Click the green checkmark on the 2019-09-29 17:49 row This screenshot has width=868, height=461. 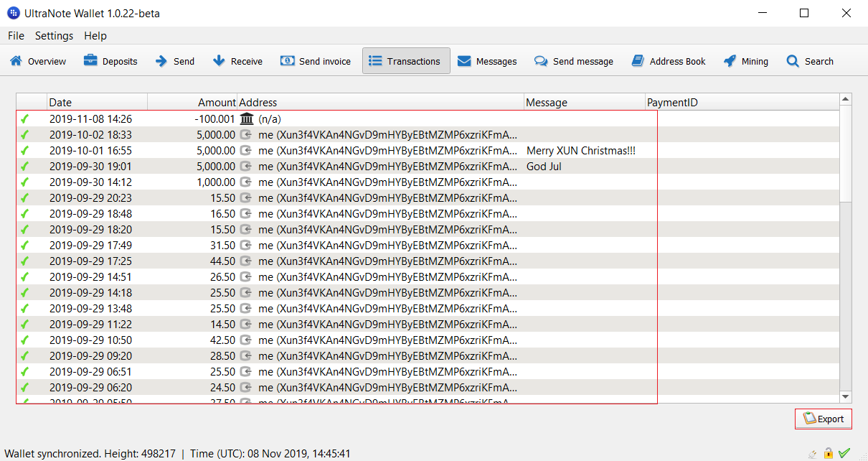pyautogui.click(x=24, y=245)
